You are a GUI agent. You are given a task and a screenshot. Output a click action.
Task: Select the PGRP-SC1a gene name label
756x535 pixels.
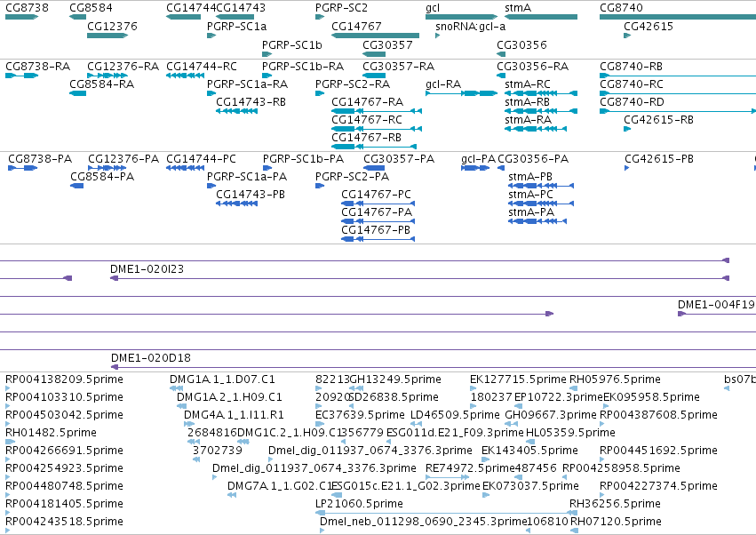click(x=236, y=26)
